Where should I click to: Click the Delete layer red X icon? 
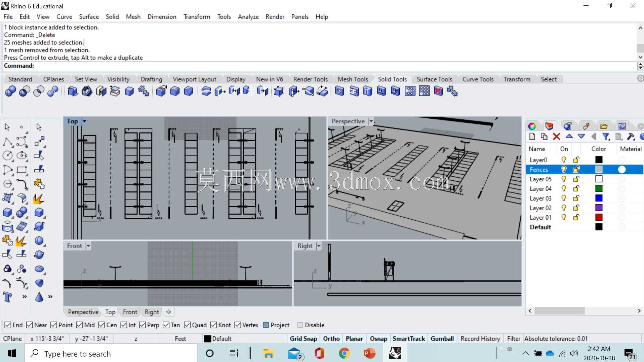point(556,136)
